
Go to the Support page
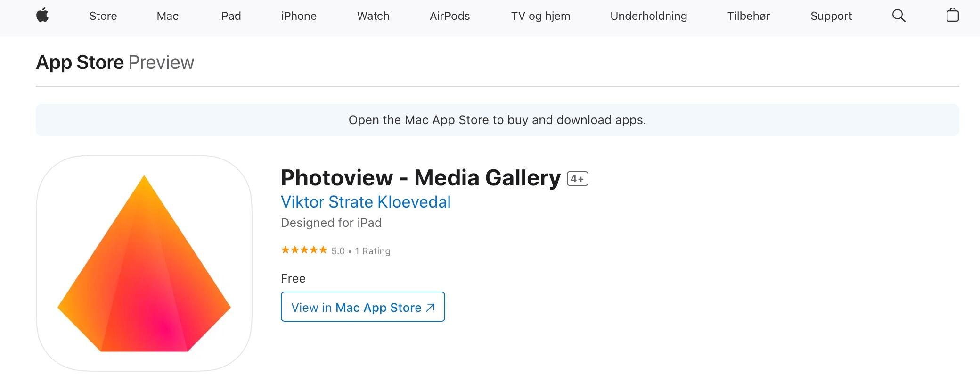click(831, 16)
